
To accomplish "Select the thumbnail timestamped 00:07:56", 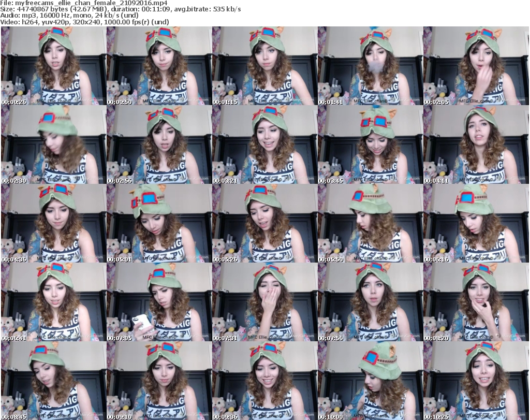I will (371, 302).
